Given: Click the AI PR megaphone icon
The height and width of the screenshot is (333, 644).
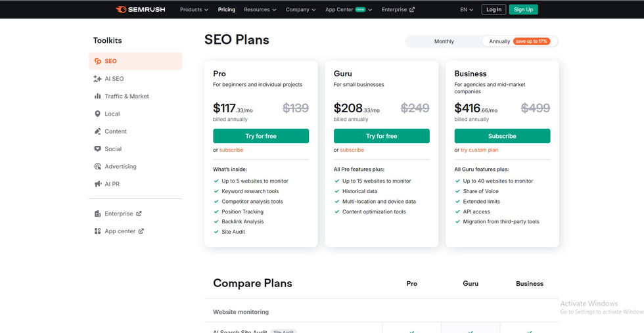Looking at the screenshot, I should (98, 185).
